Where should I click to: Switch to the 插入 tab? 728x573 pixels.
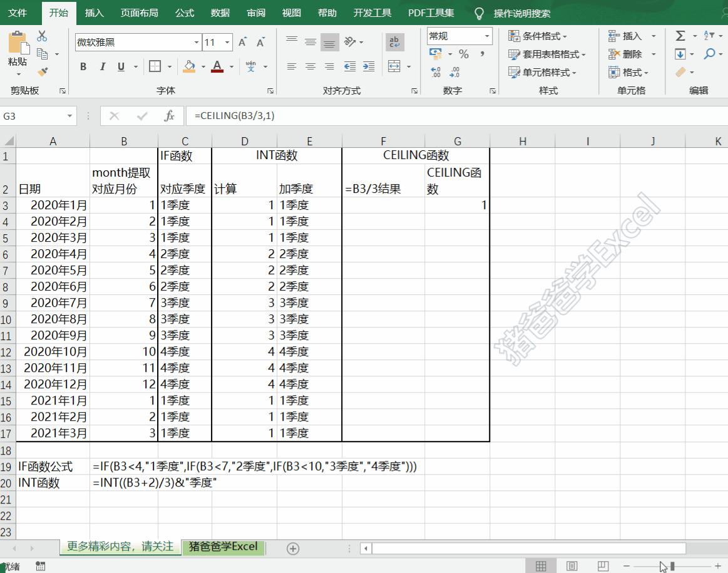click(x=95, y=13)
